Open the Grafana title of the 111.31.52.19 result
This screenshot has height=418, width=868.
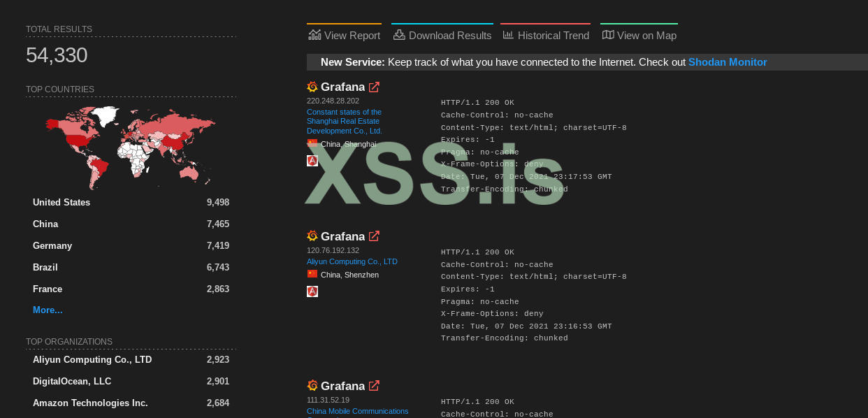click(342, 386)
